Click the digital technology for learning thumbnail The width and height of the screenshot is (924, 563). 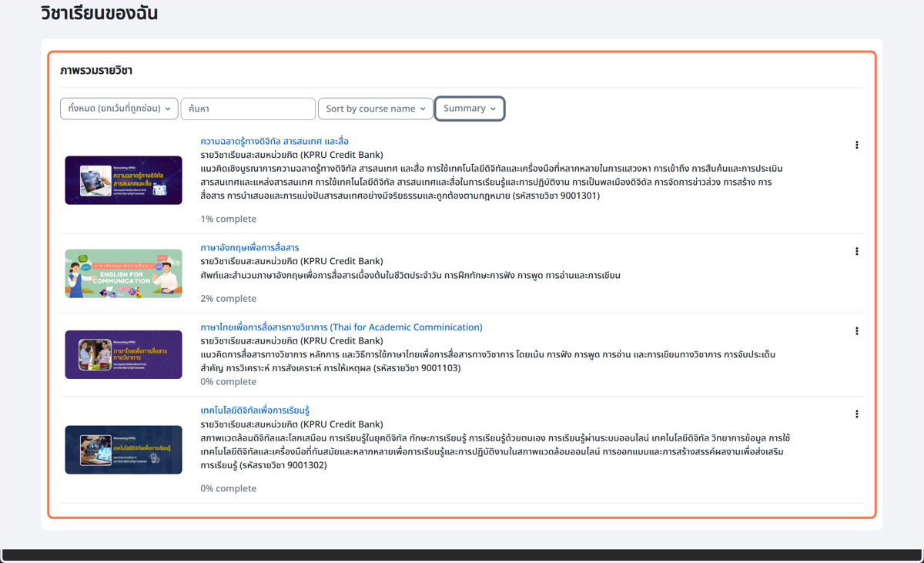point(123,450)
